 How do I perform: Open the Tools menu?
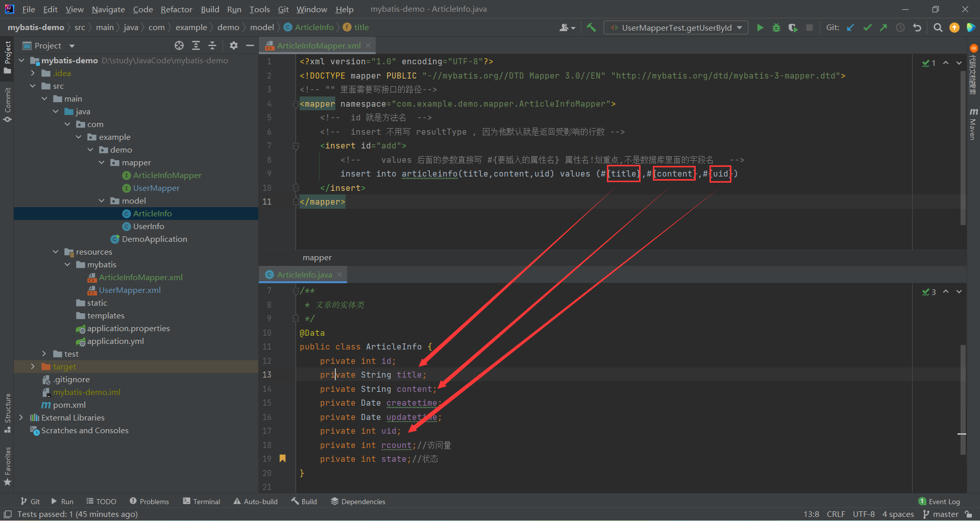pyautogui.click(x=259, y=9)
